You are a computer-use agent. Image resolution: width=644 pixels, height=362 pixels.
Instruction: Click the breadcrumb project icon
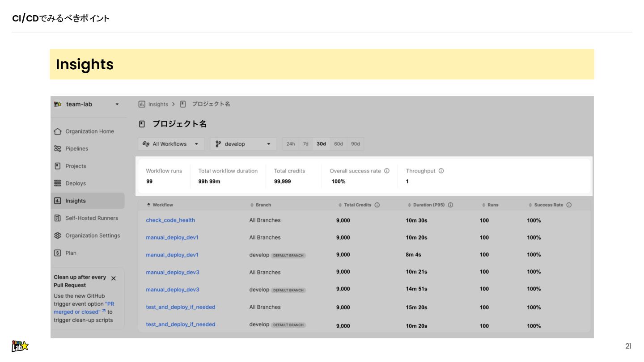tap(183, 104)
